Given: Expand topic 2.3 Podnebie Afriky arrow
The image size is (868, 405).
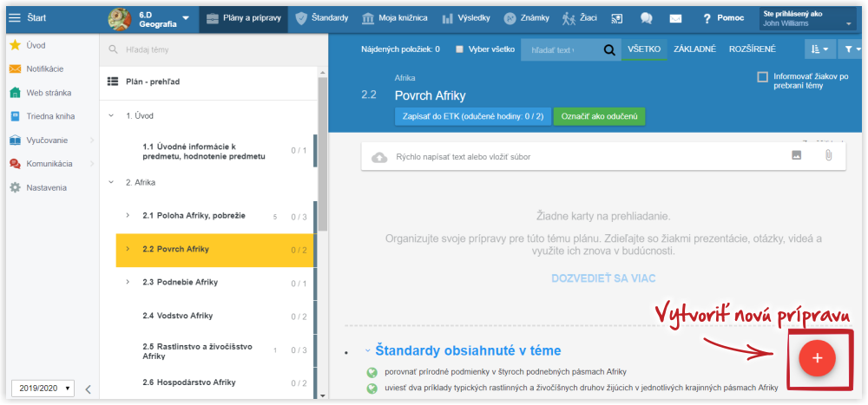Looking at the screenshot, I should coord(128,282).
